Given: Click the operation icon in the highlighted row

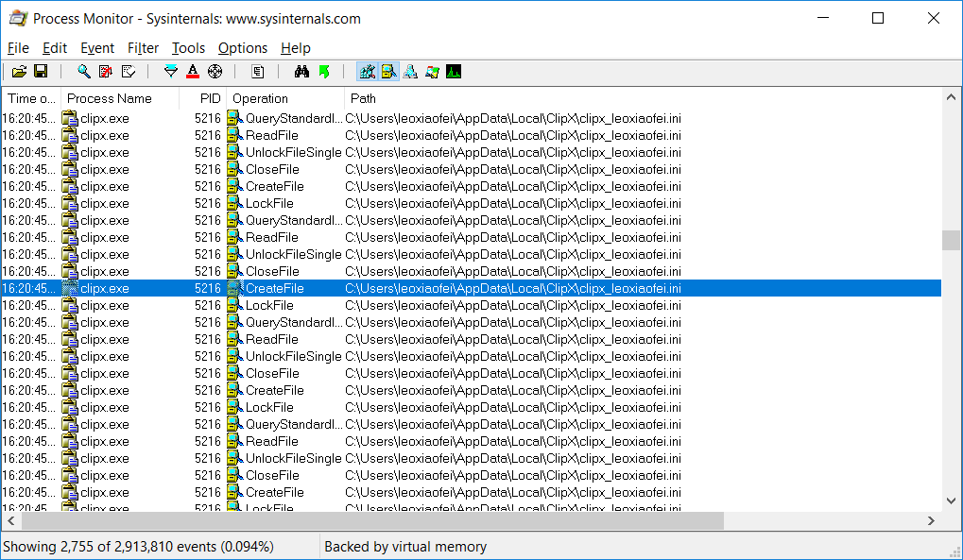Looking at the screenshot, I should coord(234,289).
